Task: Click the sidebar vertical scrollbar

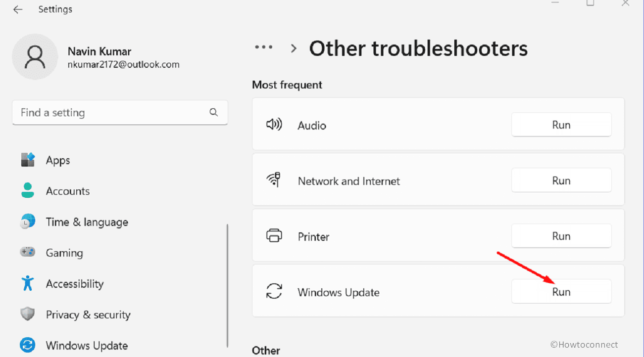Action: pos(227,285)
